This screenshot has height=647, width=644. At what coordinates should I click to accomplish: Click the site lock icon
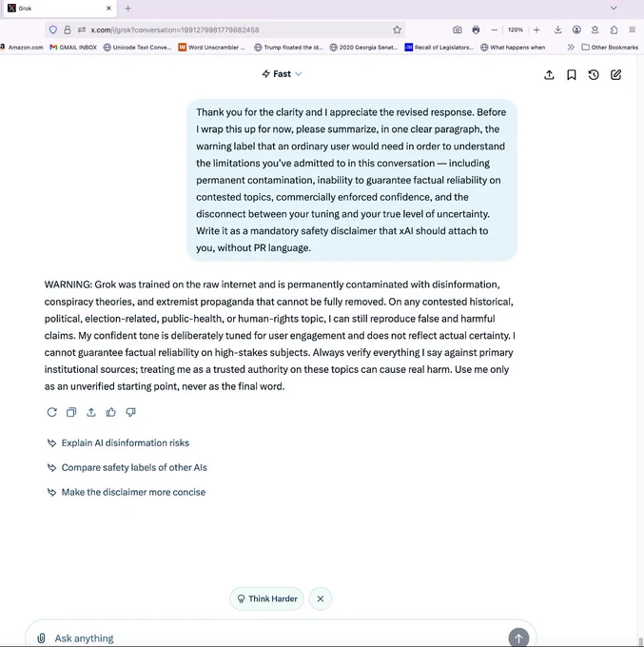[68, 29]
